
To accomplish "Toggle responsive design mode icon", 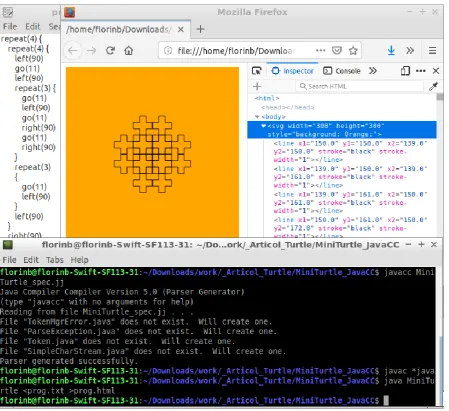I will (405, 71).
